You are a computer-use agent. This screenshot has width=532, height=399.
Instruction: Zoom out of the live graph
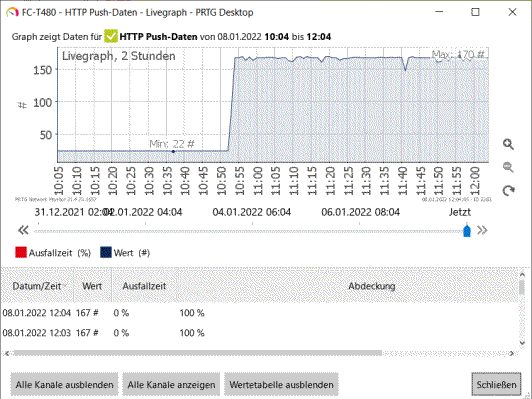tap(508, 167)
